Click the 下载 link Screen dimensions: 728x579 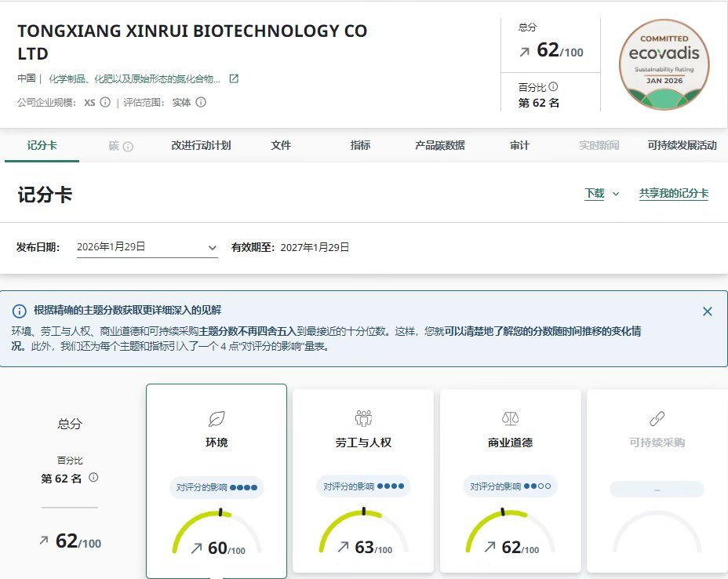pos(595,194)
